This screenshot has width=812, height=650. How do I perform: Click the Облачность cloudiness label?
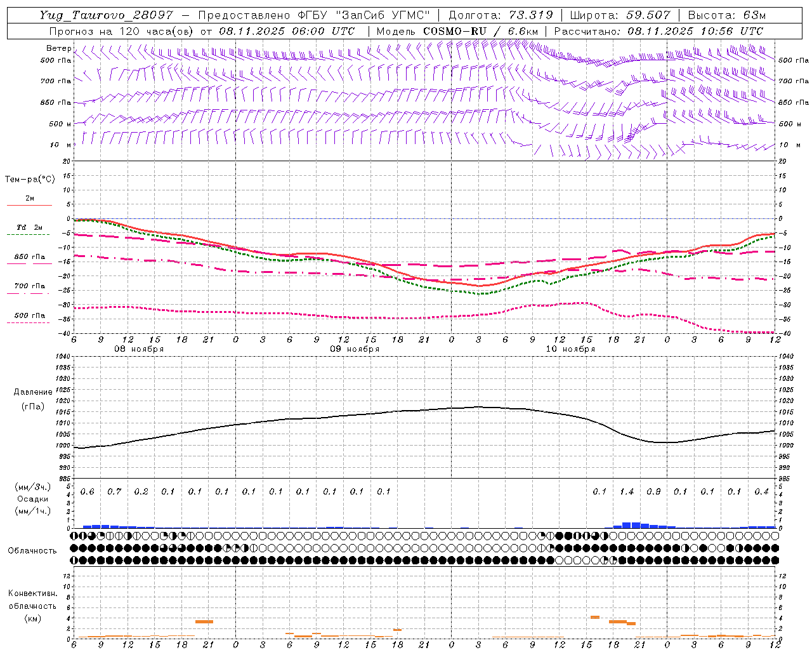pyautogui.click(x=32, y=550)
